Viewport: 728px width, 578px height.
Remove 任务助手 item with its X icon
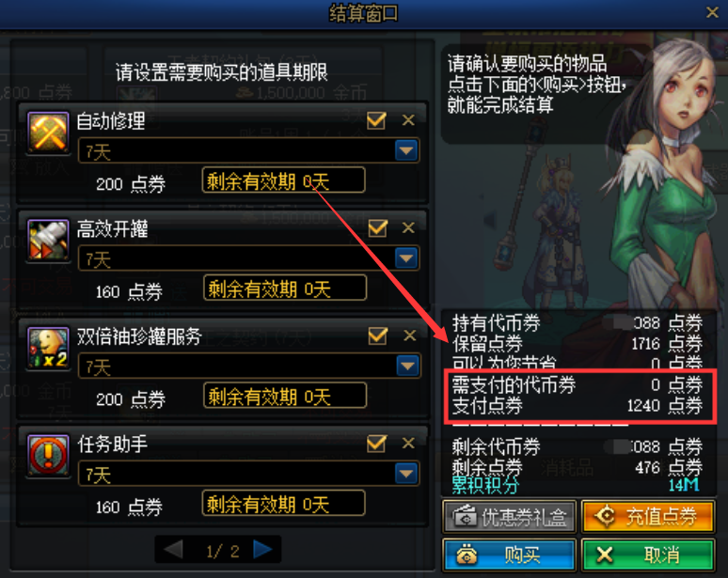[x=408, y=443]
